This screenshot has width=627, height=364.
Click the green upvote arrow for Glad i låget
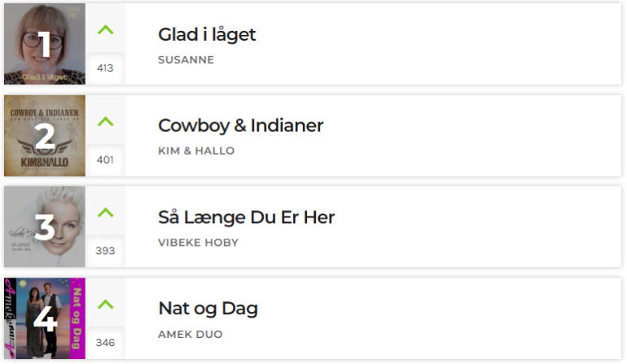(x=106, y=30)
